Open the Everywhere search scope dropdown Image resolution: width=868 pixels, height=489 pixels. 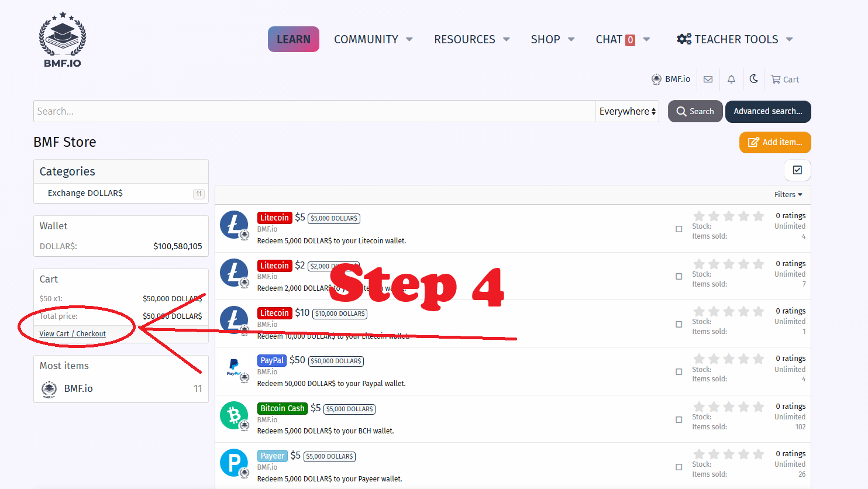628,111
